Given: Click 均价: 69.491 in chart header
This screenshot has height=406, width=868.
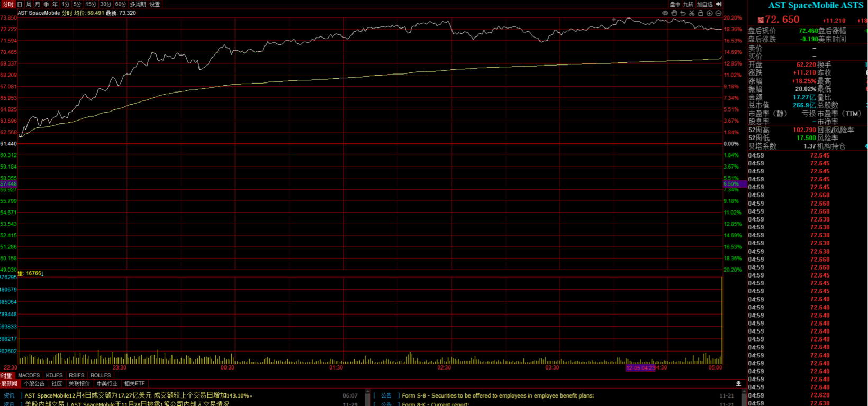Looking at the screenshot, I should tap(89, 13).
